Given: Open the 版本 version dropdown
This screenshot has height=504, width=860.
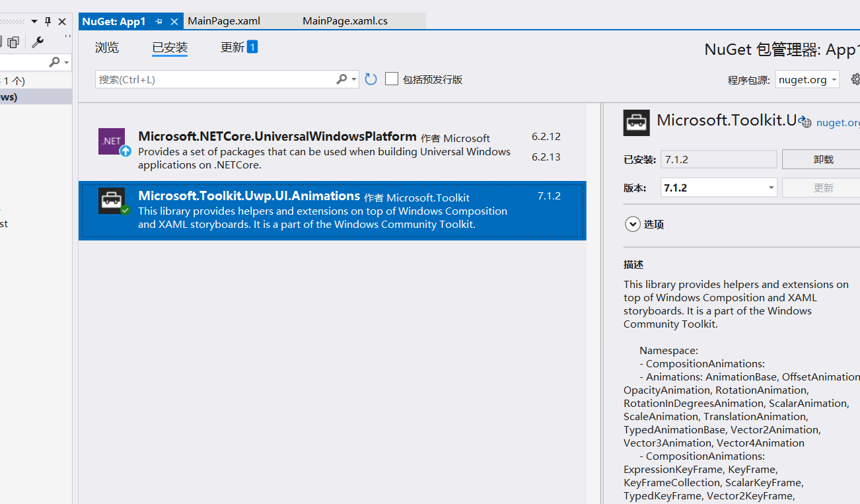Looking at the screenshot, I should (719, 188).
